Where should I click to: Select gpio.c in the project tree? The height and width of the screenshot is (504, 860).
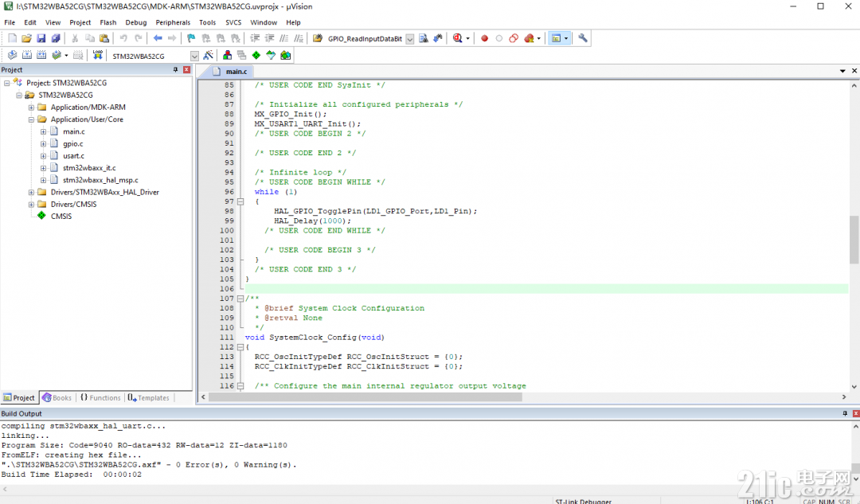tap(73, 143)
